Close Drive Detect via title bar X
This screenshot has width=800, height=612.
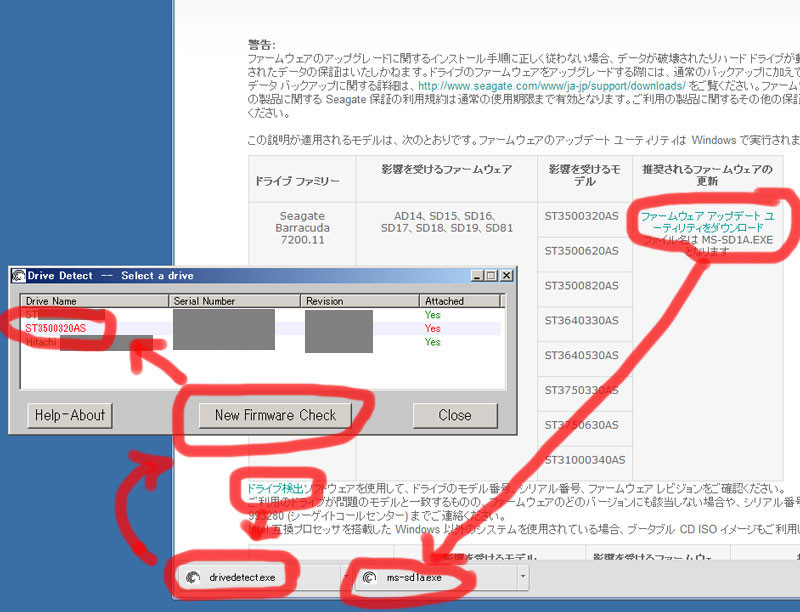[x=506, y=276]
